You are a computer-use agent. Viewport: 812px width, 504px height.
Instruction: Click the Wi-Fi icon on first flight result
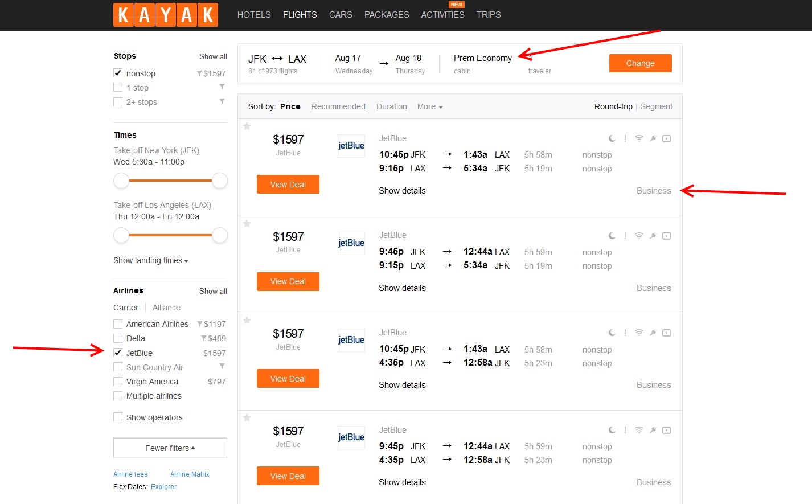tap(639, 138)
